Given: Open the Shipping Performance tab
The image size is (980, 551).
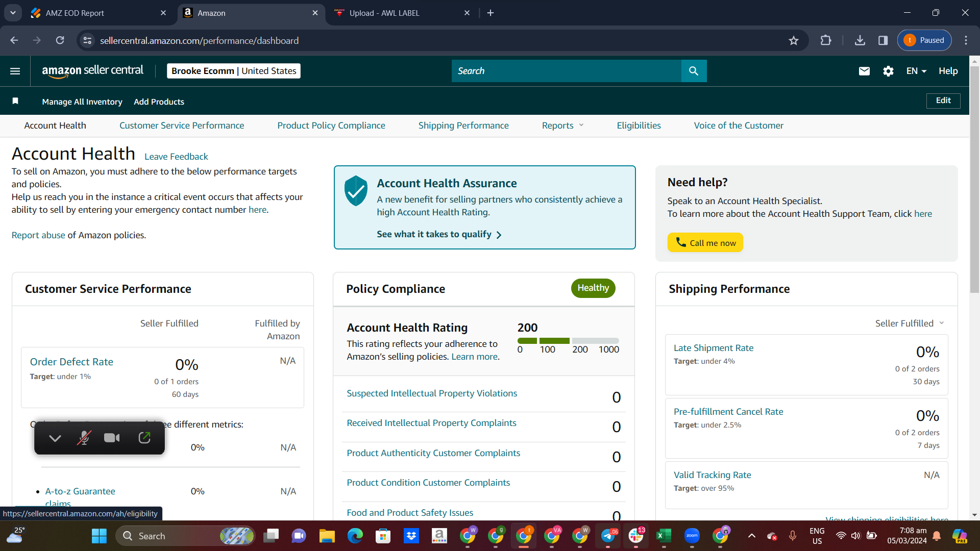Looking at the screenshot, I should coord(463,126).
